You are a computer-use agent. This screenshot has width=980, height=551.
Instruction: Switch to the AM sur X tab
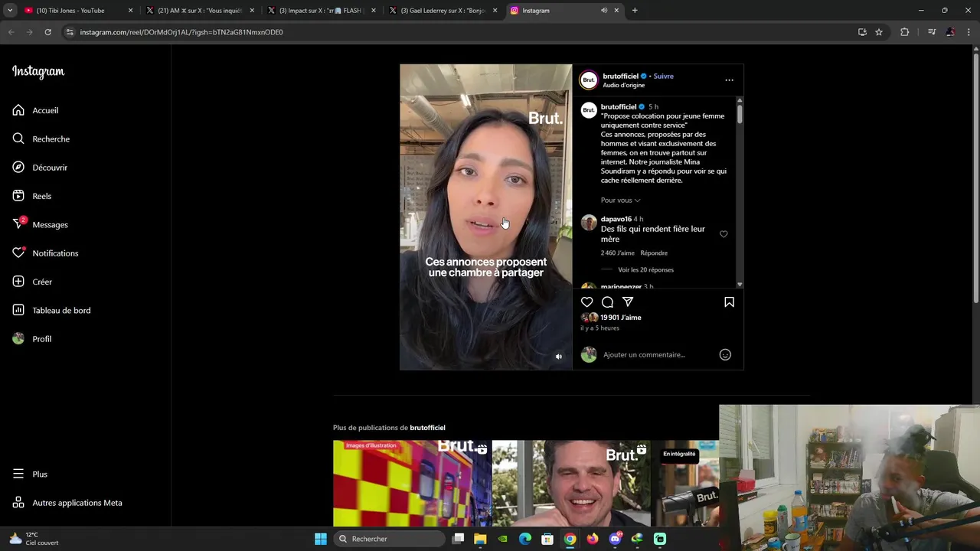click(199, 11)
